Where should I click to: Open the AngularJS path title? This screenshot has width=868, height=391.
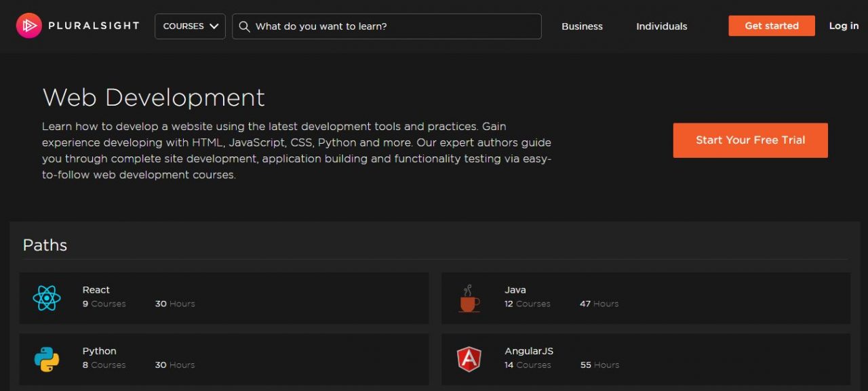(529, 351)
